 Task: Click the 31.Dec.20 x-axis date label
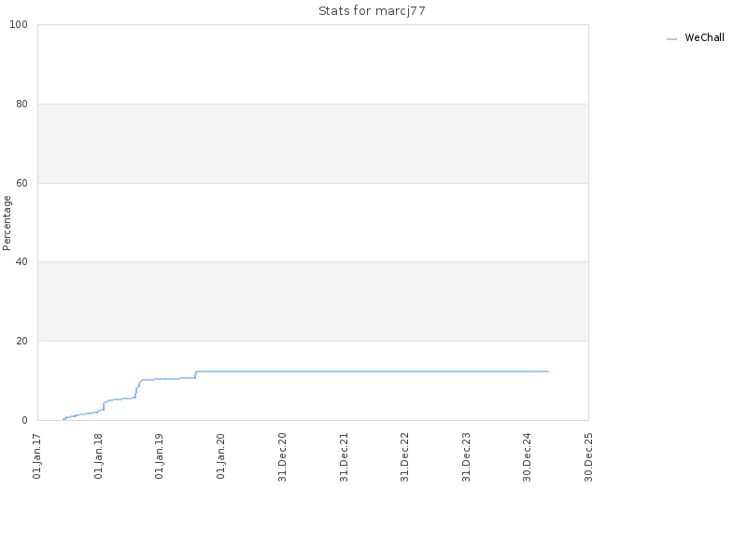[x=283, y=457]
